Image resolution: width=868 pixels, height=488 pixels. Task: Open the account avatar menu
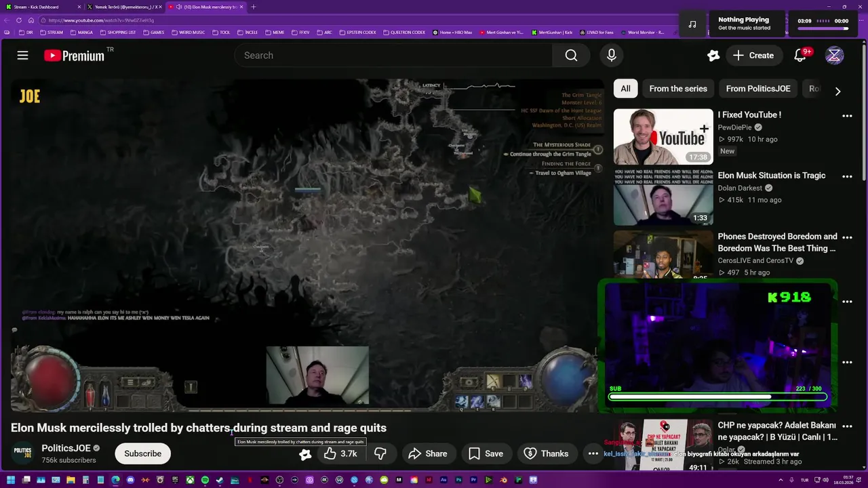[x=835, y=56]
